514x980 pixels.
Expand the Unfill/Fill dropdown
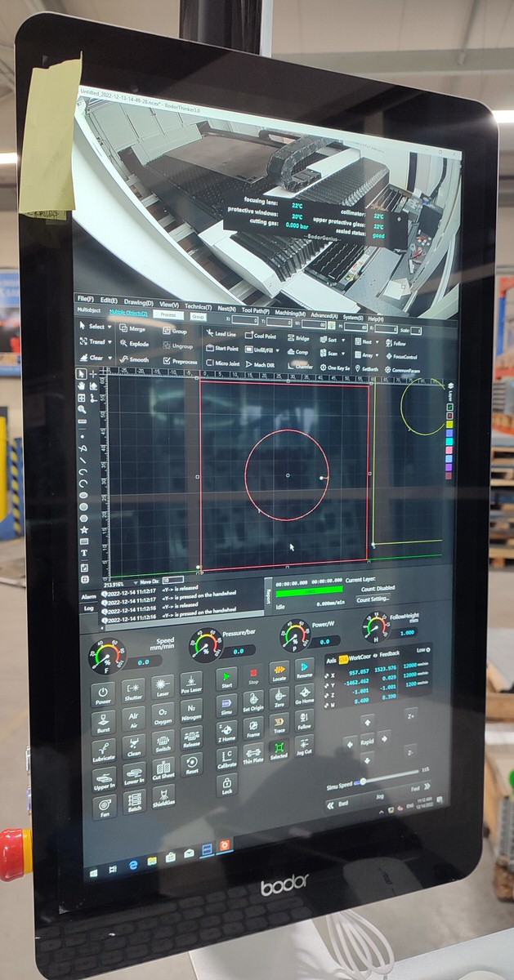pos(261,350)
